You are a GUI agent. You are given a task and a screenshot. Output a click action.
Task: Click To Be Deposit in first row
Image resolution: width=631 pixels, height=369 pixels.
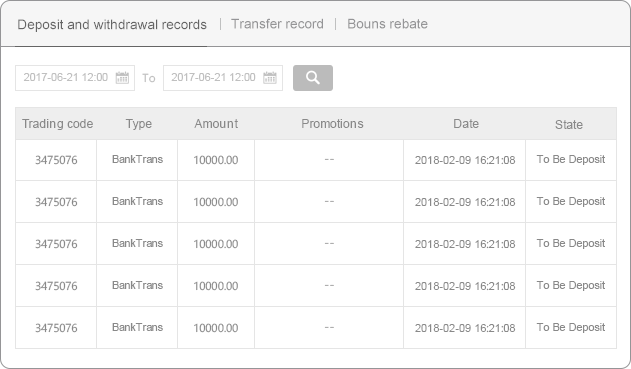point(571,159)
